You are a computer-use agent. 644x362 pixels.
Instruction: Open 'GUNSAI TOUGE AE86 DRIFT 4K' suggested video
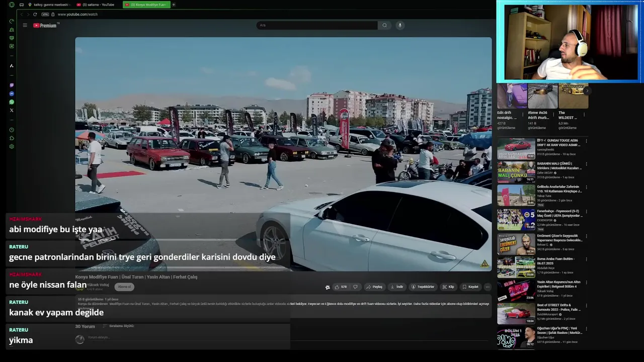pos(559,143)
